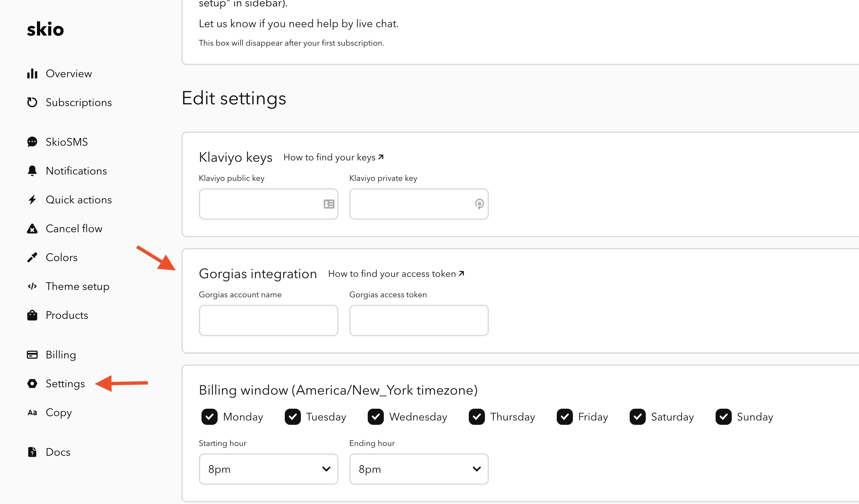859x504 pixels.
Task: Click the Theme setup code icon
Action: (x=32, y=287)
